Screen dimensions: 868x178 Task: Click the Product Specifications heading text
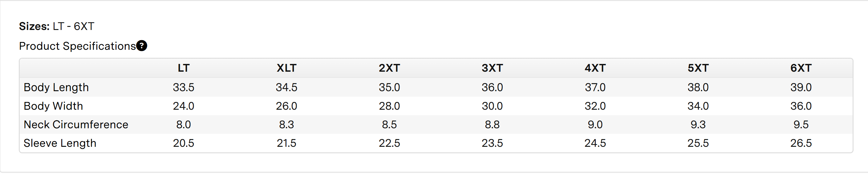[77, 46]
